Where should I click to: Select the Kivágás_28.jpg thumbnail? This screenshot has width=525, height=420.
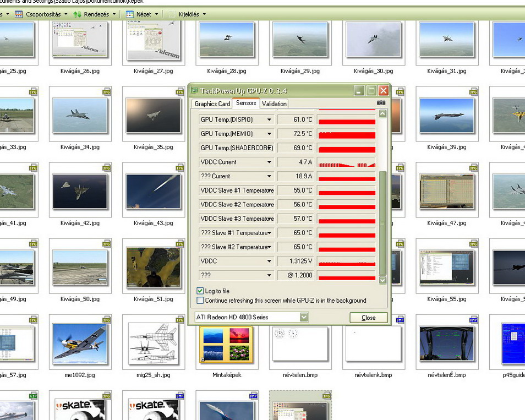(227, 40)
